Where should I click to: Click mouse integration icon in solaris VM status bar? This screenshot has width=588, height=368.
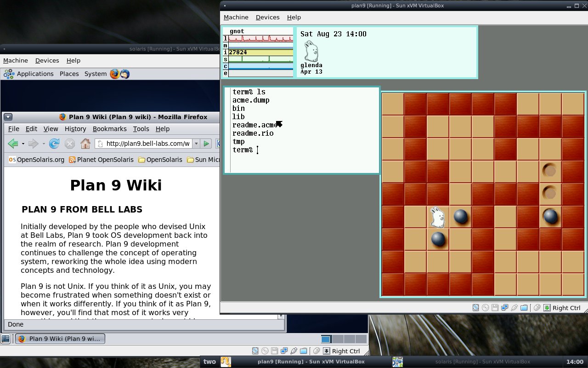(x=316, y=351)
